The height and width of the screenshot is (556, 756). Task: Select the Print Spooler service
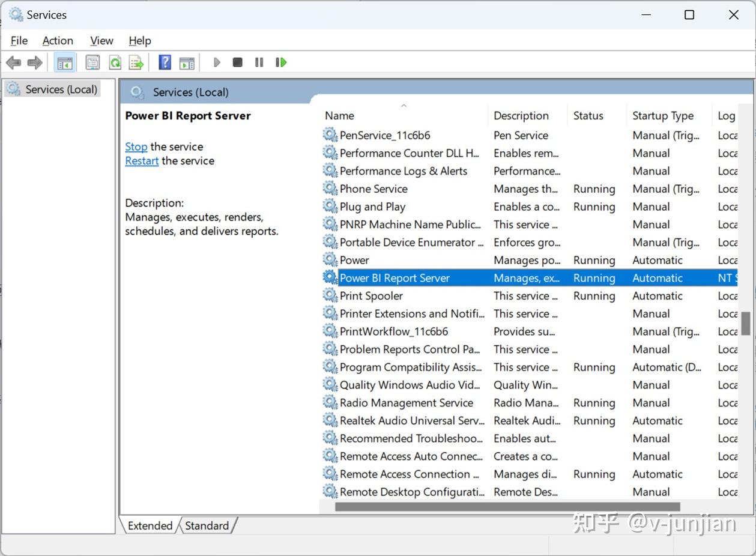click(x=370, y=295)
